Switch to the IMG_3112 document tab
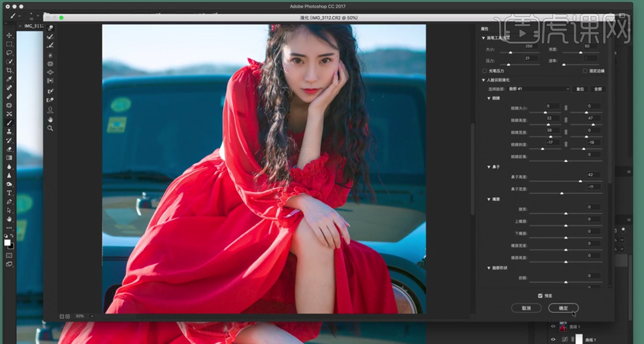 tap(33, 26)
